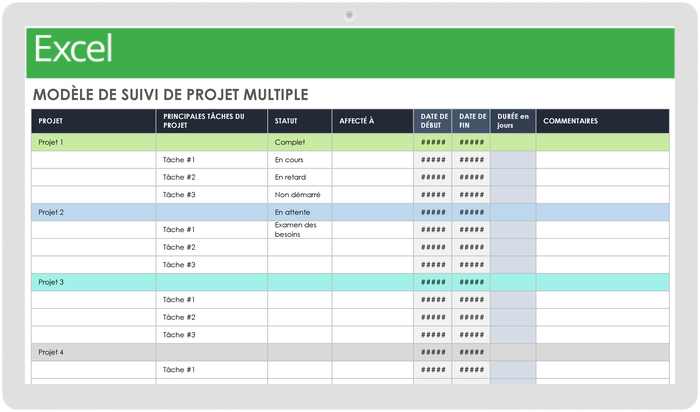The height and width of the screenshot is (412, 700).
Task: Click the 'Examen des besoins' status cell
Action: [x=300, y=230]
